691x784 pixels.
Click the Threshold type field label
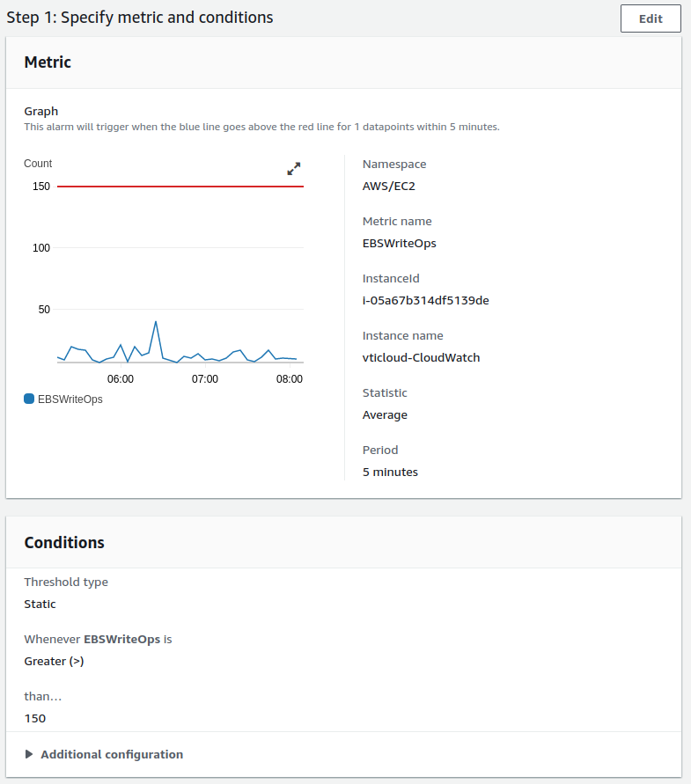(x=66, y=582)
